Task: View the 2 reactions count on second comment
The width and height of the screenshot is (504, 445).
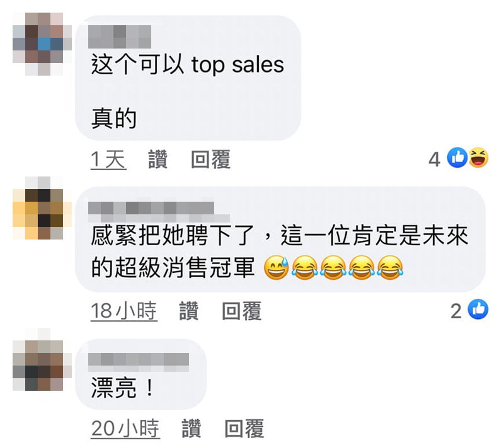Action: (455, 311)
